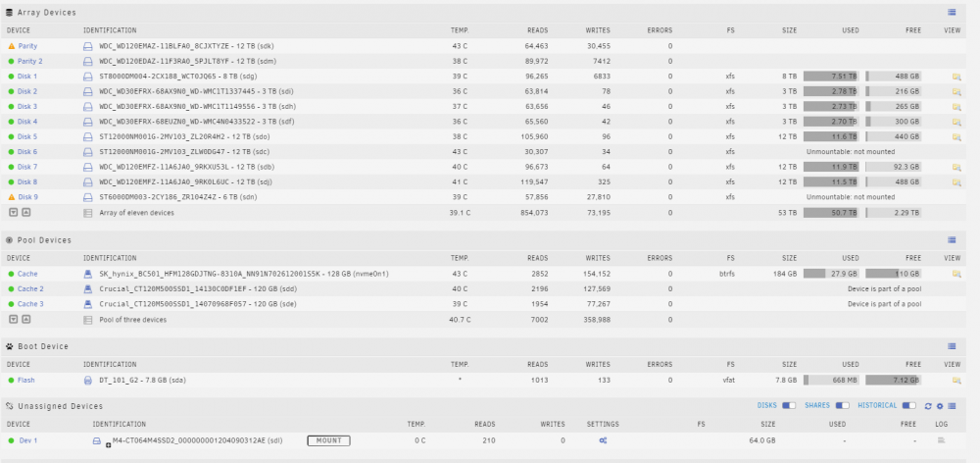
Task: Click Parity writes value 30,455
Action: click(x=599, y=46)
